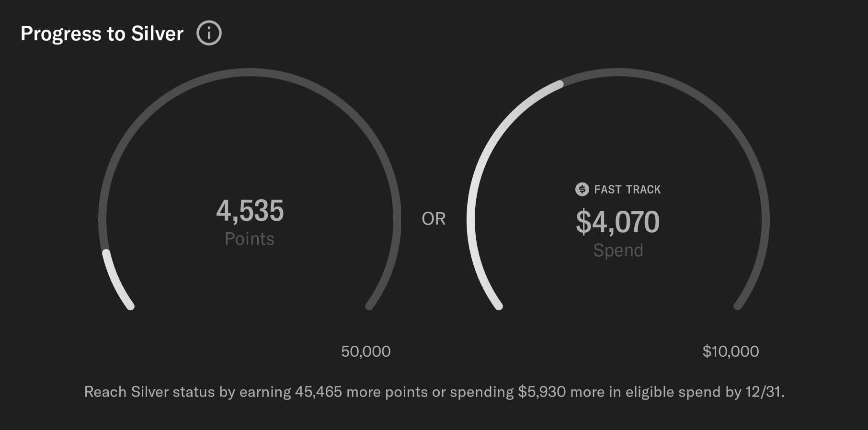Click the FAST TRACK label text

tap(627, 190)
